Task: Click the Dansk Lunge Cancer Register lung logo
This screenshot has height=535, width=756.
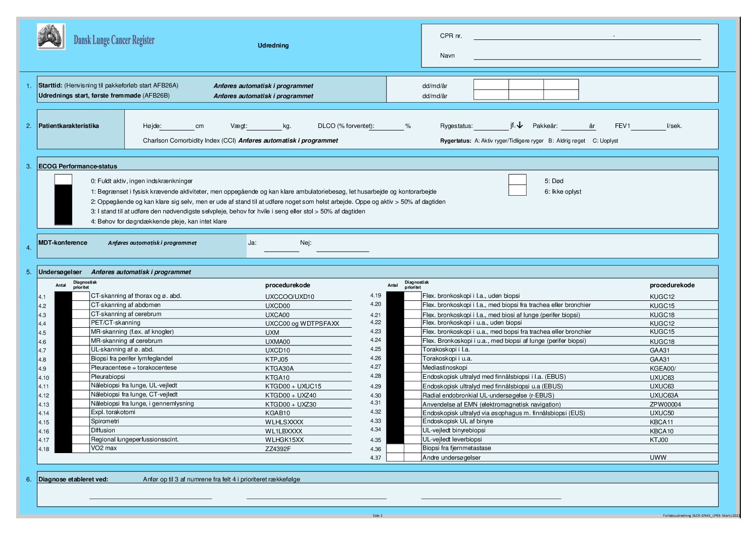Action: [51, 36]
